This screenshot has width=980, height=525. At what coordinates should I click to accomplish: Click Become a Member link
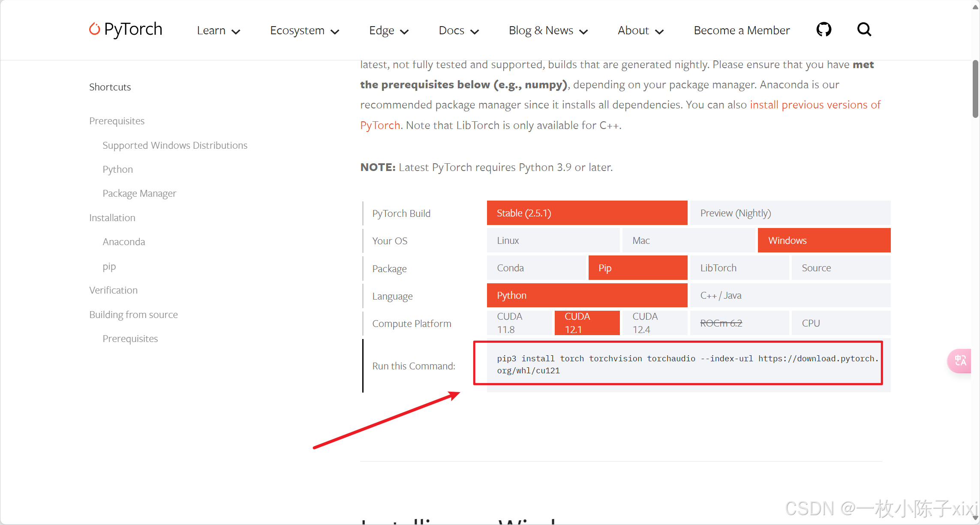(741, 30)
